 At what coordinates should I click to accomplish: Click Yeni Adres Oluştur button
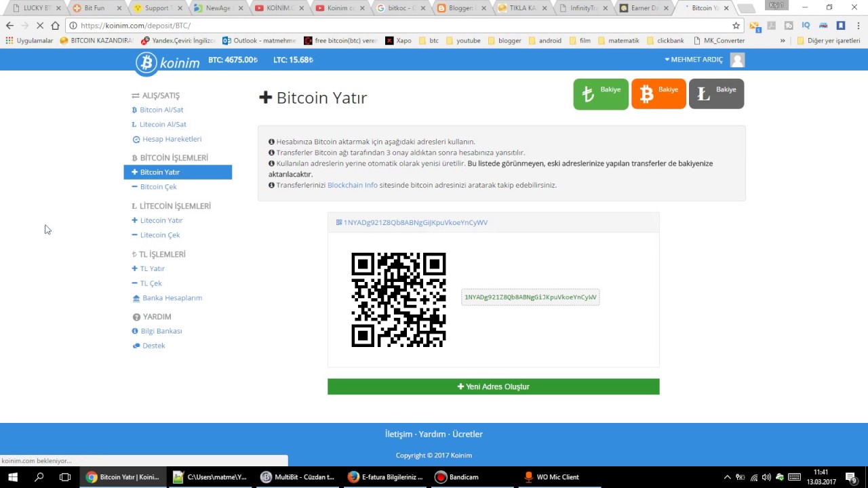[494, 386]
